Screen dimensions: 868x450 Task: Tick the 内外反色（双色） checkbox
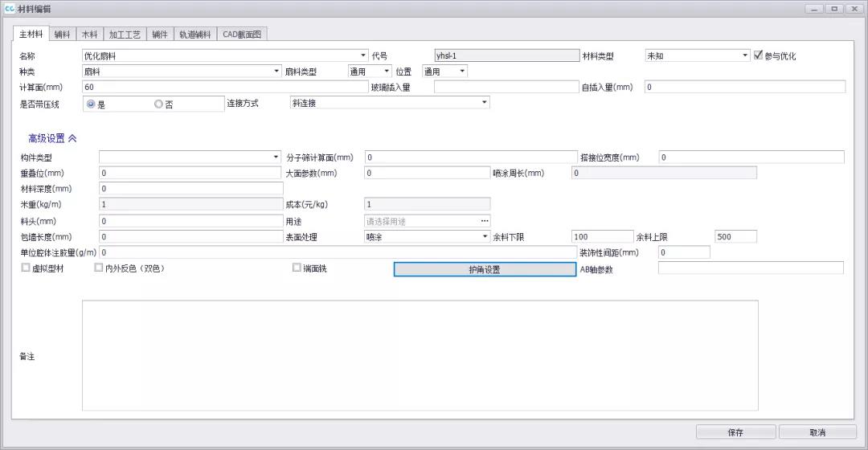[x=99, y=268]
